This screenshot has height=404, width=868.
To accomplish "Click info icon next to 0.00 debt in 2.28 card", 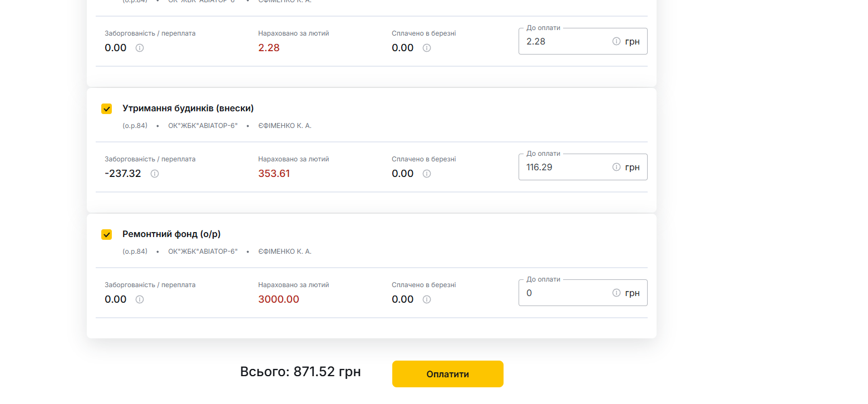I will (x=140, y=48).
